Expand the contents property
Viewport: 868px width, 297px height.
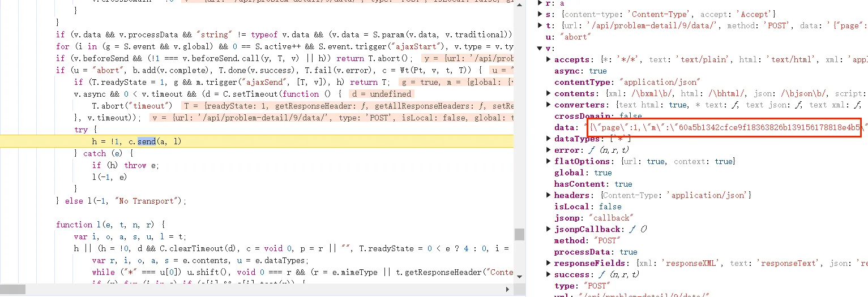point(548,93)
